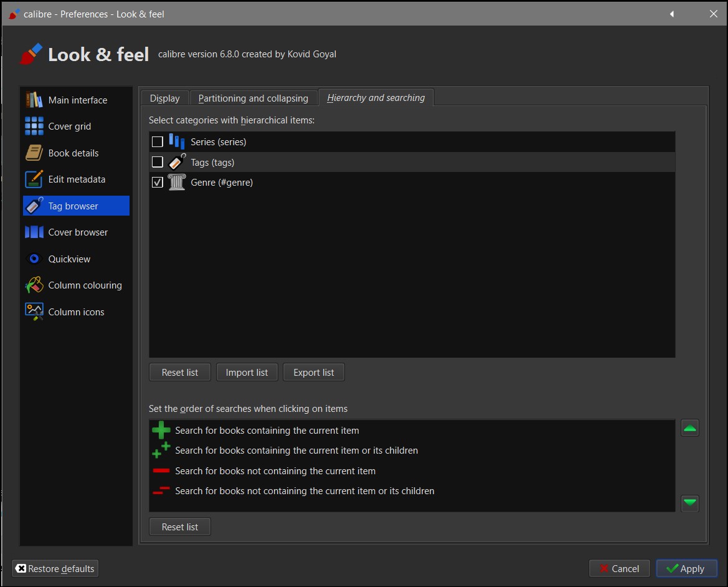Viewport: 728px width, 587px height.
Task: Uncheck the Genre (#genre) checkbox
Action: 158,183
